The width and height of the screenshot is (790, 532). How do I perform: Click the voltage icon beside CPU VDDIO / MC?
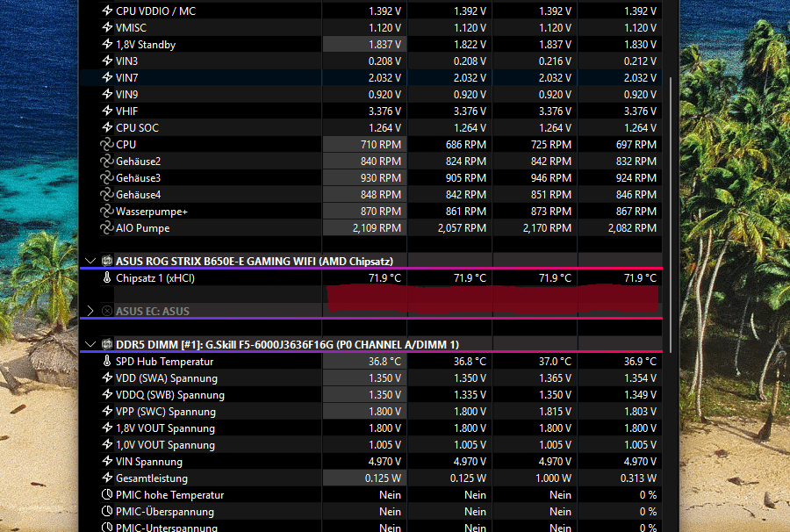tap(107, 11)
